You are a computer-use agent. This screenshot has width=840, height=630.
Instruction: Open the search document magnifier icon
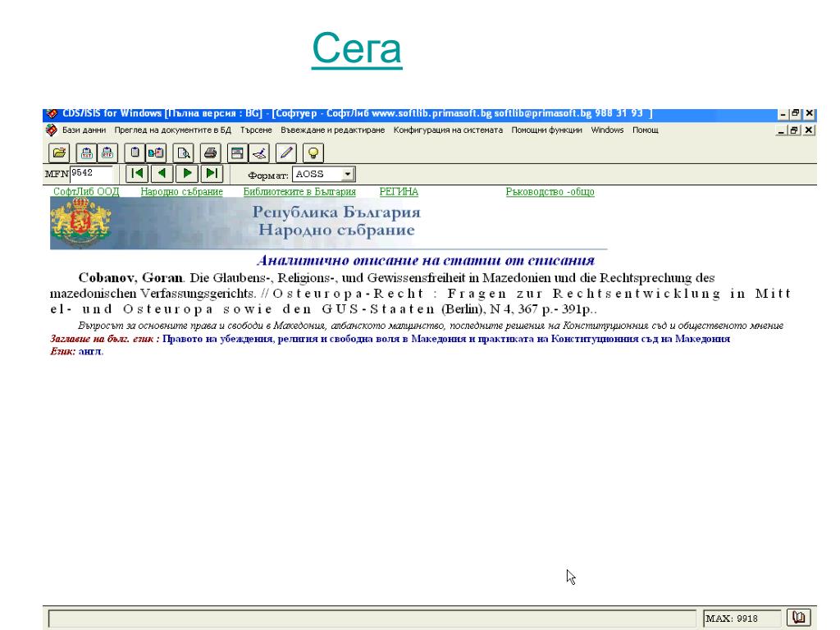point(183,153)
